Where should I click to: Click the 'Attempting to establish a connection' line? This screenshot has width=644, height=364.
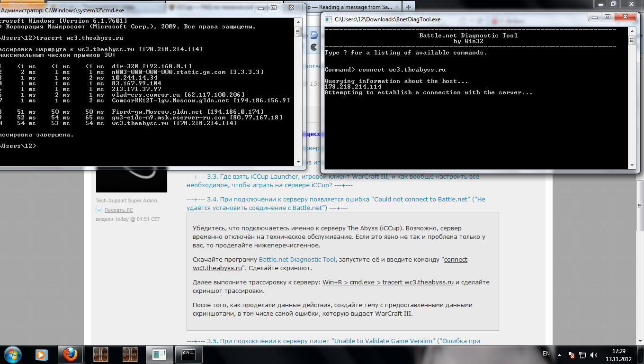tap(429, 92)
